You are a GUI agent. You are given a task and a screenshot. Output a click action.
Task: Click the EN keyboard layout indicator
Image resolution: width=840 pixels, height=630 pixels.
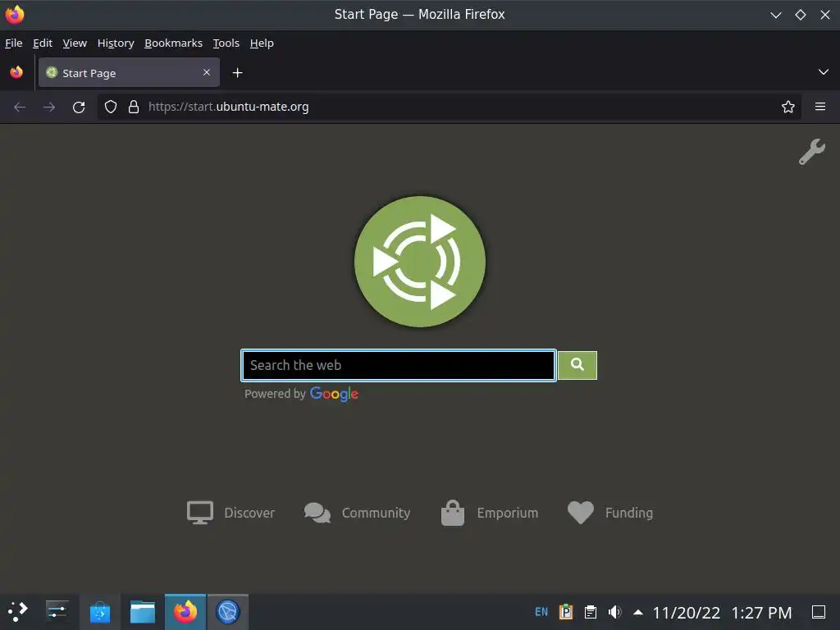pyautogui.click(x=541, y=612)
